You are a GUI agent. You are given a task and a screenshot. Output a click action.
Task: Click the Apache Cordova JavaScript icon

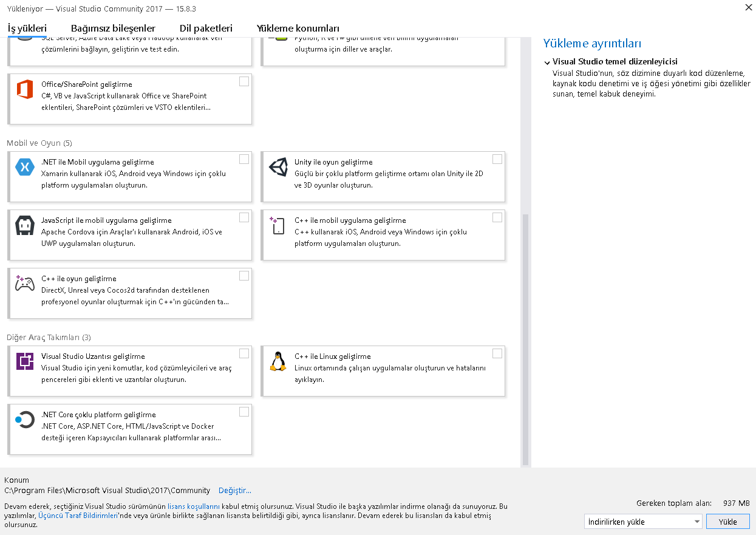pyautogui.click(x=25, y=226)
